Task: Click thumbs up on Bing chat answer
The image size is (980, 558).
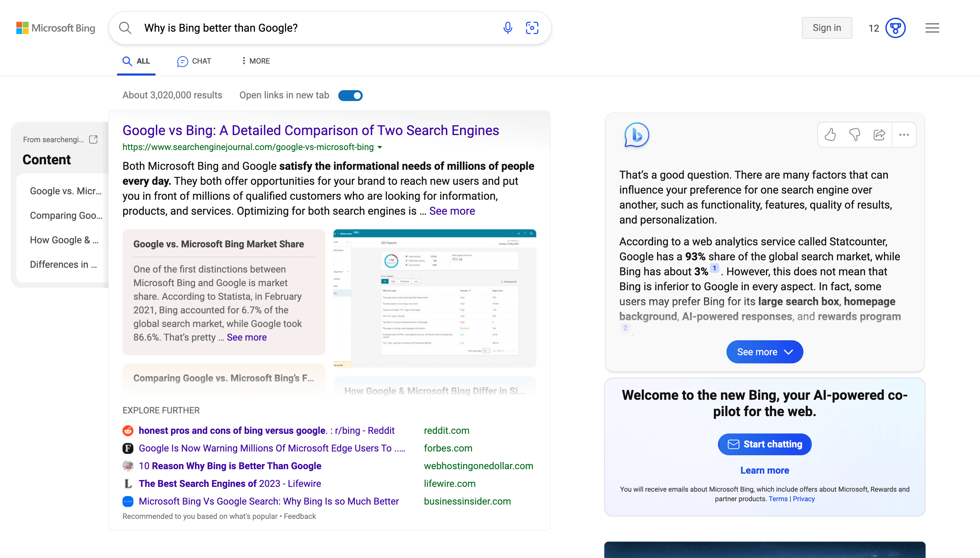Action: click(830, 134)
